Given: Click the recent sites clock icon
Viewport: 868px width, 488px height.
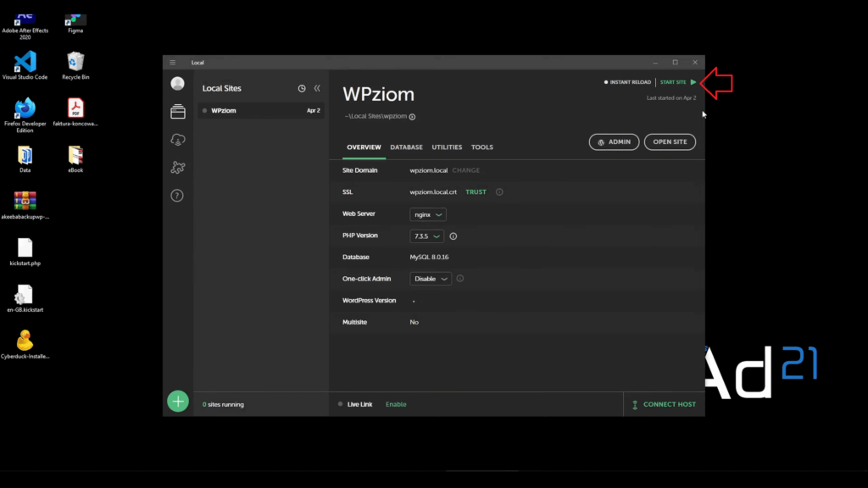Looking at the screenshot, I should pos(302,88).
